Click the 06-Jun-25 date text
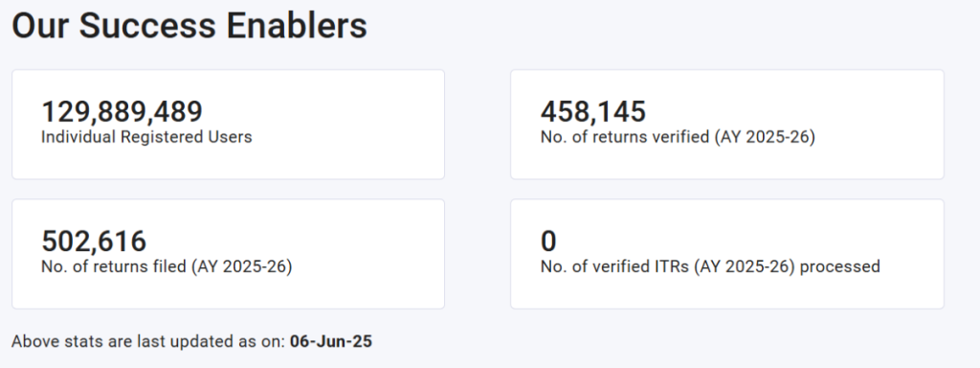980x368 pixels. [330, 342]
